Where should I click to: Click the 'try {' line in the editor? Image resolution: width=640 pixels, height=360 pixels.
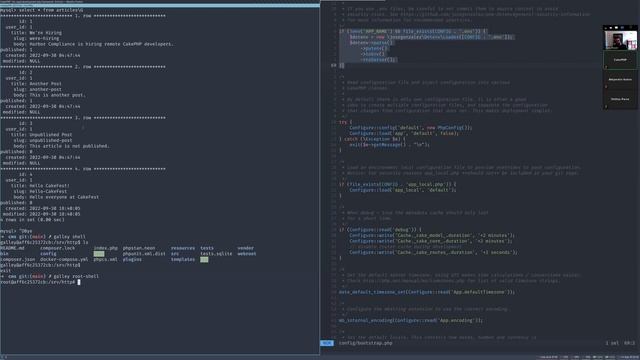pyautogui.click(x=345, y=122)
